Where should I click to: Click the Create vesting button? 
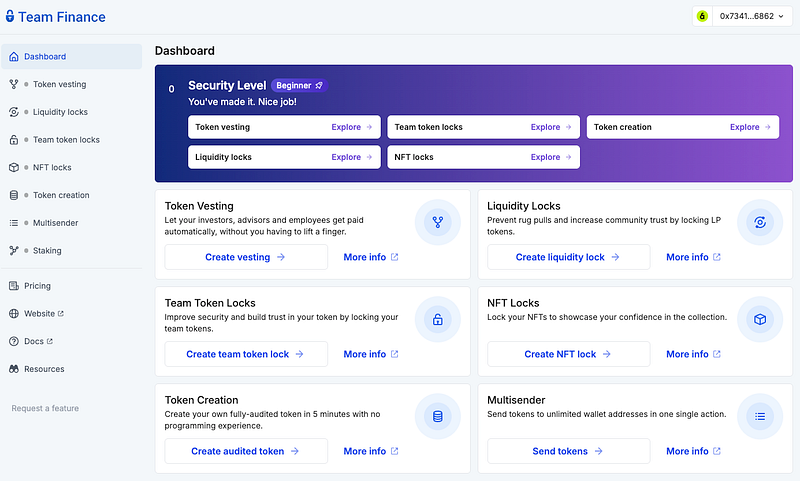[246, 257]
